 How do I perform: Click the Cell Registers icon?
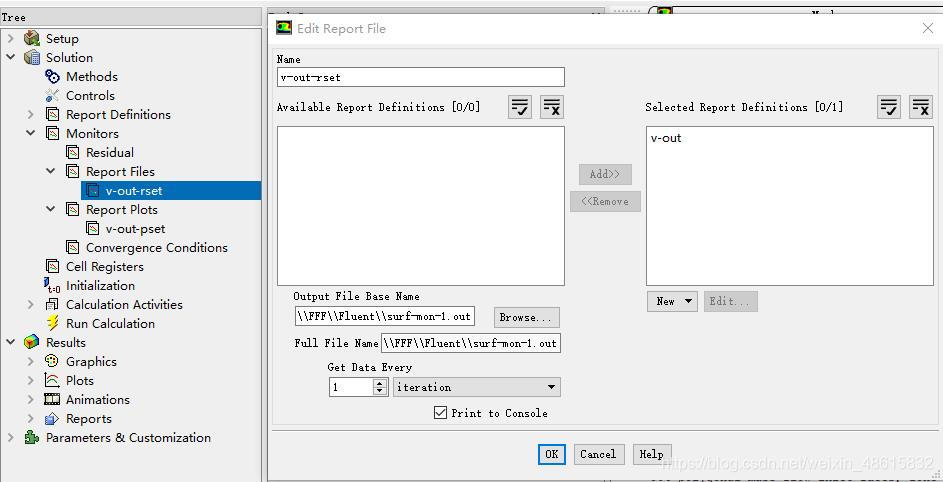click(x=53, y=267)
